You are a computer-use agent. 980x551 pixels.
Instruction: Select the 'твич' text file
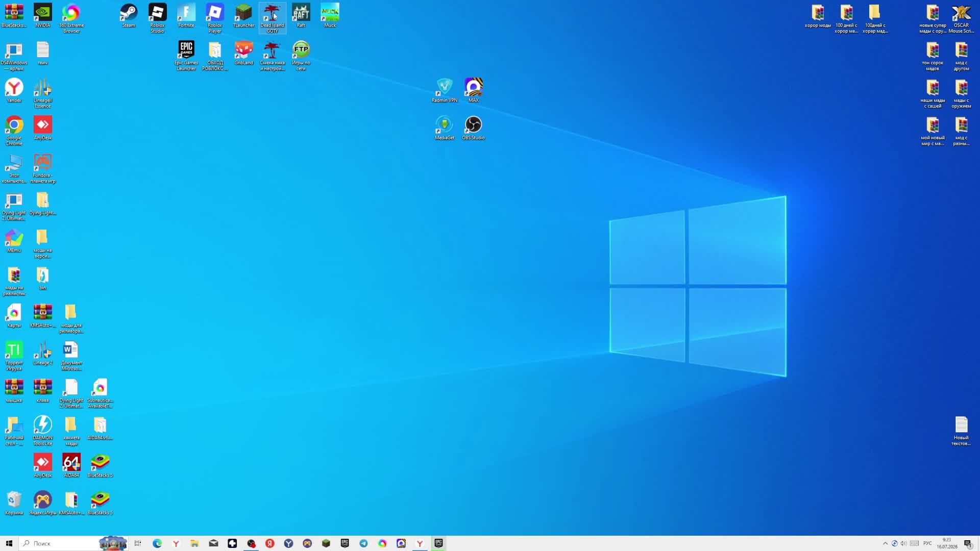point(43,53)
